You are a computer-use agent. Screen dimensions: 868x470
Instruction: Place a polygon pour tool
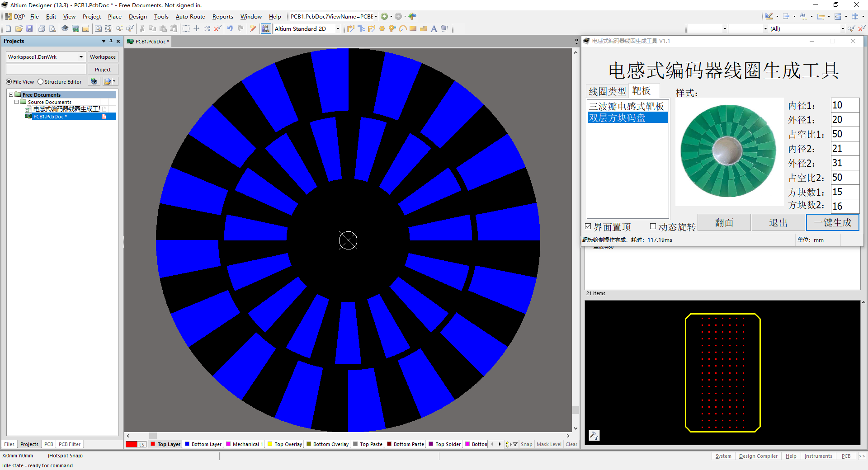423,28
